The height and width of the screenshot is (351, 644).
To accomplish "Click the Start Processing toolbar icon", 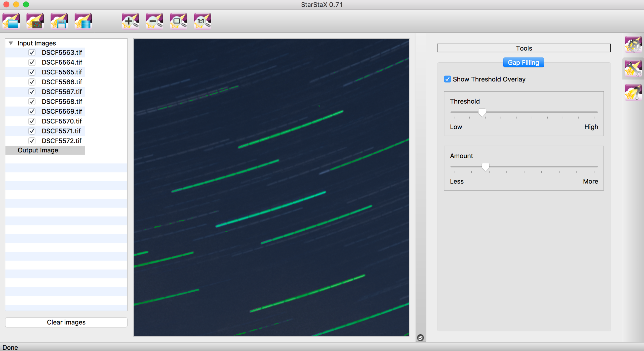I will coord(83,21).
